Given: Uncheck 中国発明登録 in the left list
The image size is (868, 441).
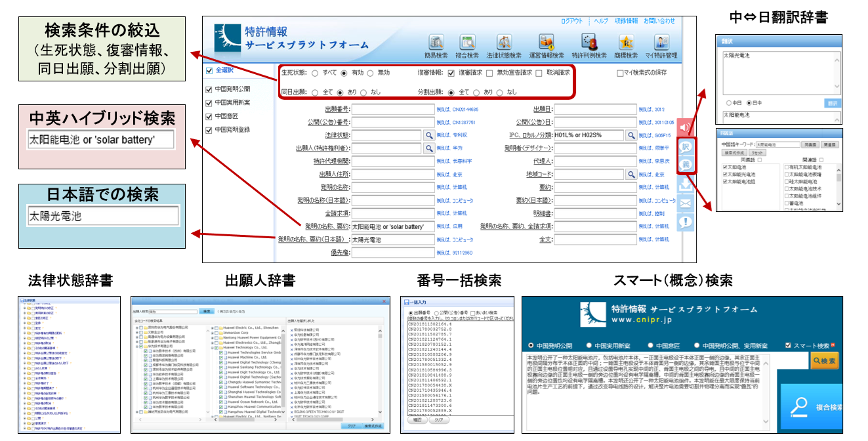Looking at the screenshot, I should (209, 130).
